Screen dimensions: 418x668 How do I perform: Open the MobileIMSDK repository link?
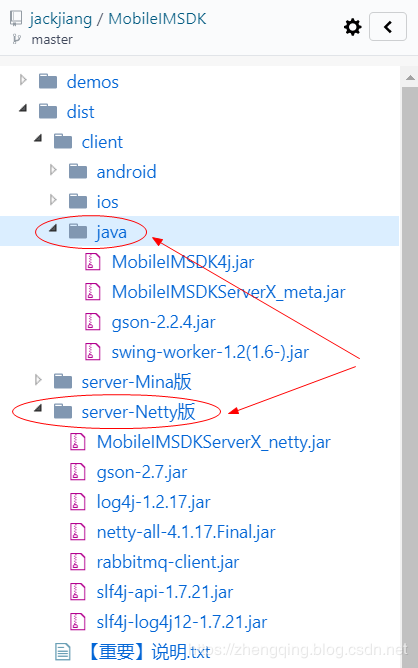click(x=157, y=19)
